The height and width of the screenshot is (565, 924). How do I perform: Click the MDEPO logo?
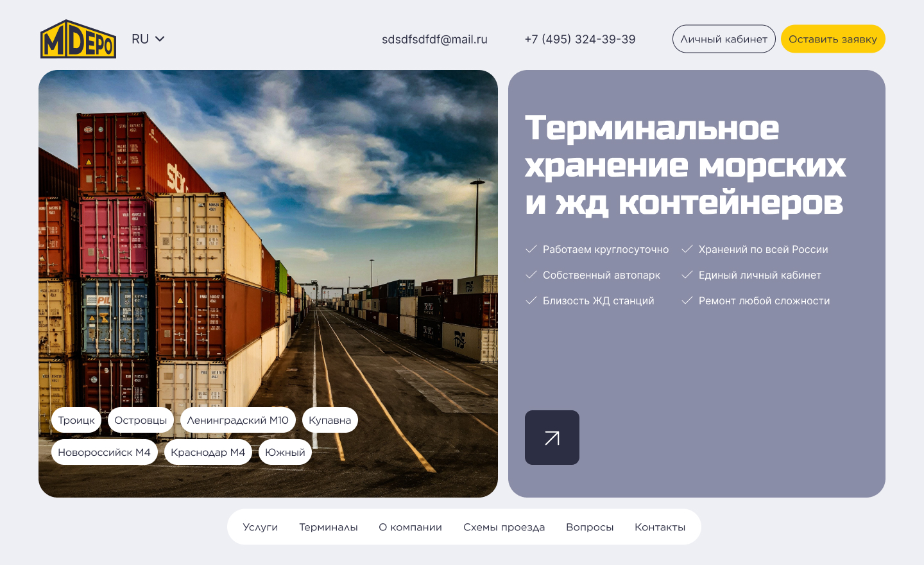[x=78, y=39]
